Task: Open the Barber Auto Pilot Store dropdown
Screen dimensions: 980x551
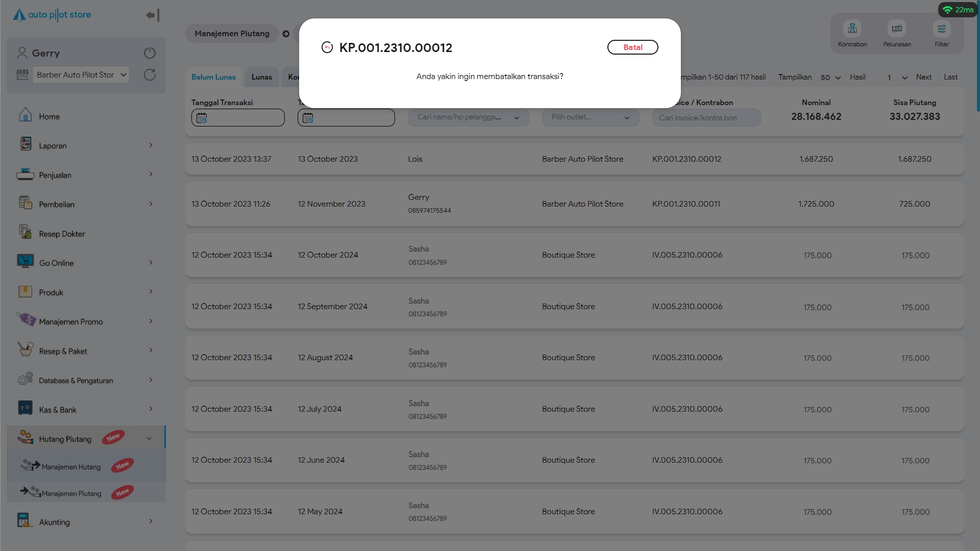Action: pos(81,75)
